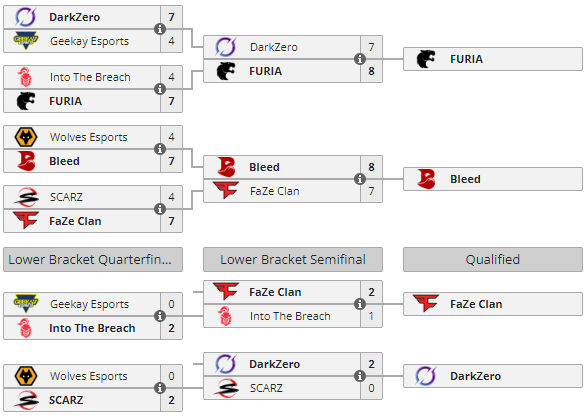Show match details for Wolves Esports vs Bleed
Screen dimensions: 588x419
click(x=160, y=149)
